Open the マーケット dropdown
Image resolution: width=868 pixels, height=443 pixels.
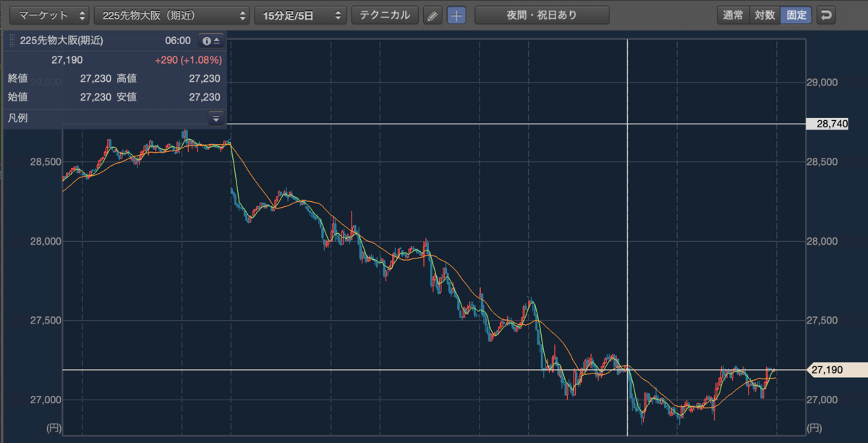tap(49, 15)
